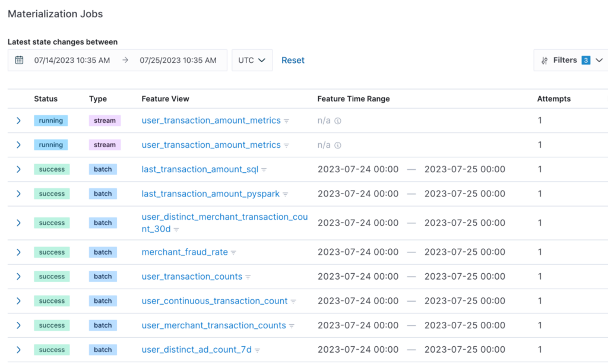Open user_merchant_transaction_counts feature view link

click(214, 325)
